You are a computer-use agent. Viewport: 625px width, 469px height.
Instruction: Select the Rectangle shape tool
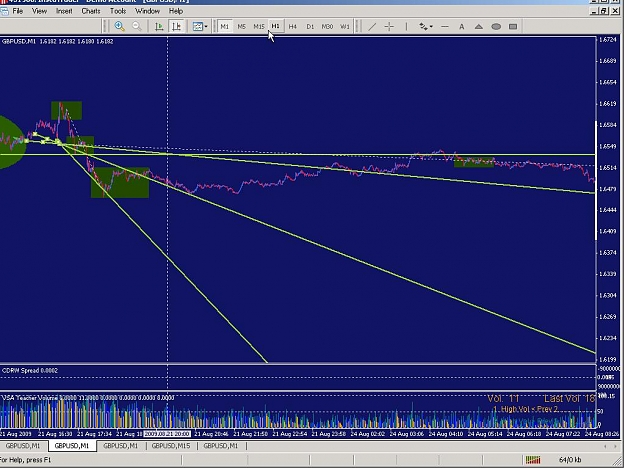pyautogui.click(x=513, y=27)
